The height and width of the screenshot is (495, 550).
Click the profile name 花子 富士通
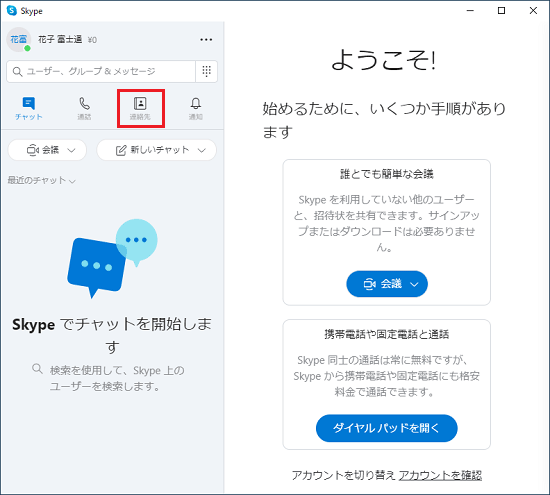pos(60,39)
